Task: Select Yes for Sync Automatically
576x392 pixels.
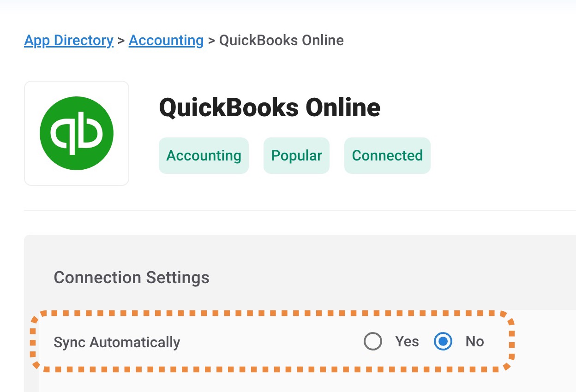Action: [372, 342]
